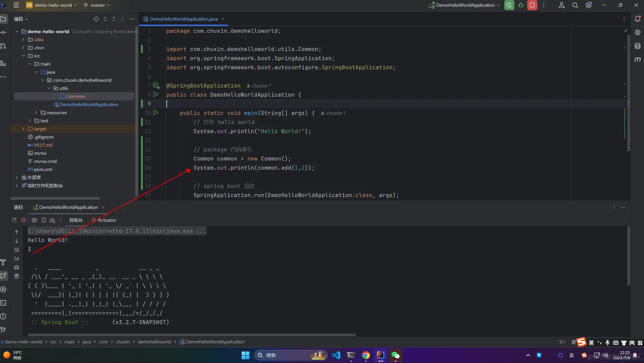Open the project view dropdown labeled 项目
The width and height of the screenshot is (644, 363).
click(x=21, y=19)
